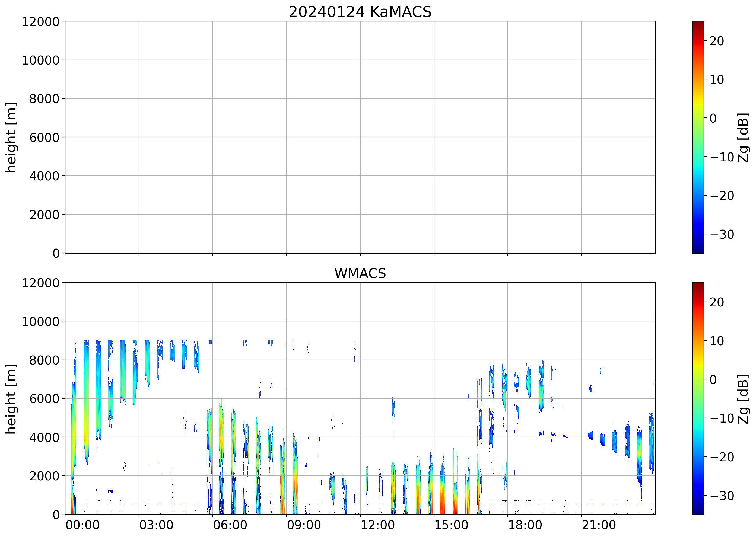Select the 12:00 time axis label
Screen dimensions: 756x537
click(x=377, y=525)
